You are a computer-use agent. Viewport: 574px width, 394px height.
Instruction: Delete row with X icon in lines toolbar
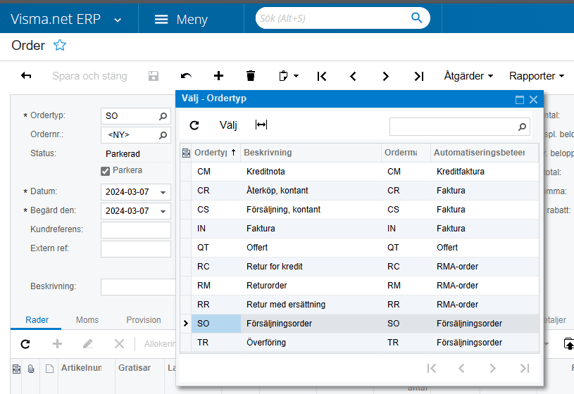coord(119,344)
